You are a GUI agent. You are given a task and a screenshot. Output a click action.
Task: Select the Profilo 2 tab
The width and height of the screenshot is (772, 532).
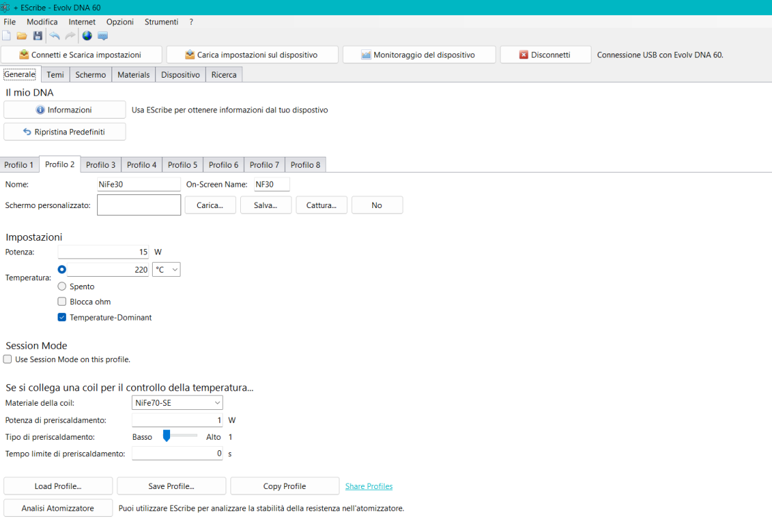[x=60, y=164]
